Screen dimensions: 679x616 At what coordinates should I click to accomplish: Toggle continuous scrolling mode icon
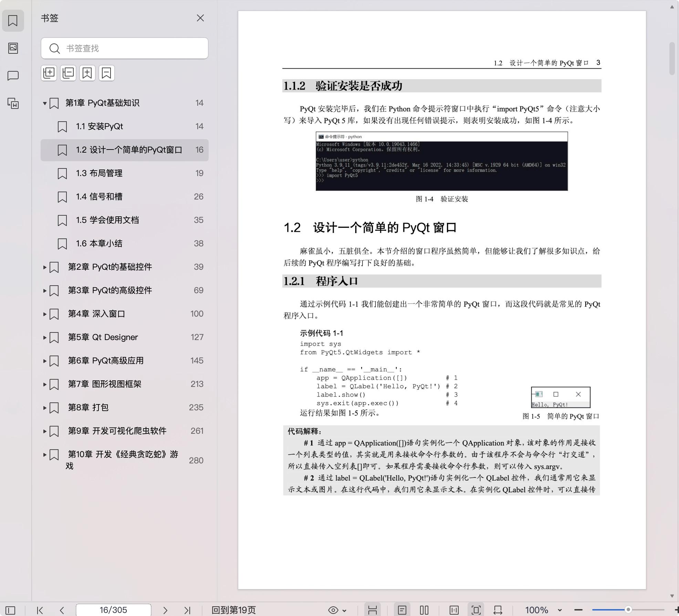pos(372,610)
